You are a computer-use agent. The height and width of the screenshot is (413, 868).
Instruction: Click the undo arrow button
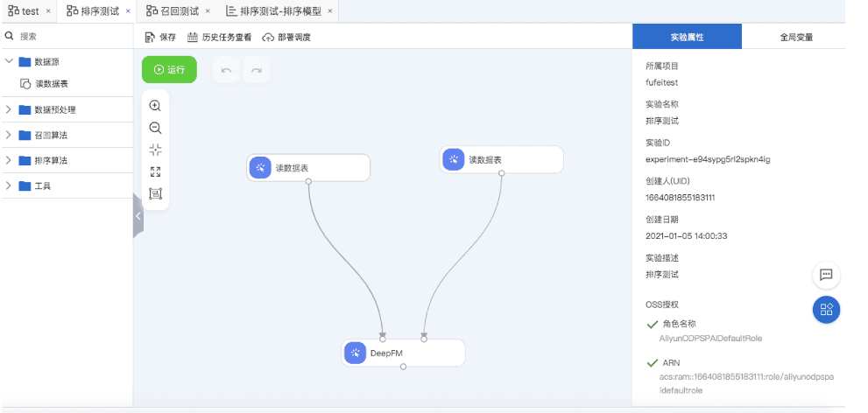pyautogui.click(x=226, y=70)
